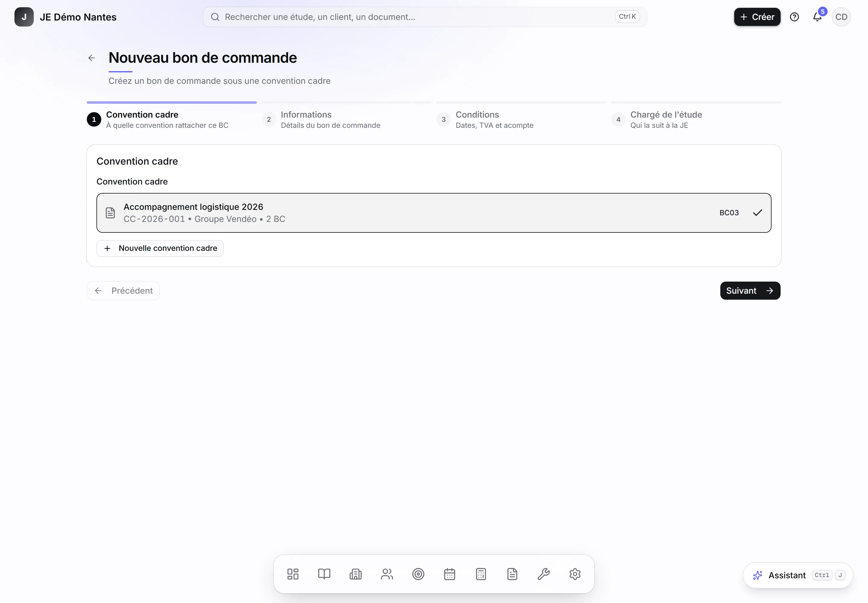Click CC-2026-001 • Groupe Vendéo • 2 BC text
868x603 pixels.
[x=204, y=219]
